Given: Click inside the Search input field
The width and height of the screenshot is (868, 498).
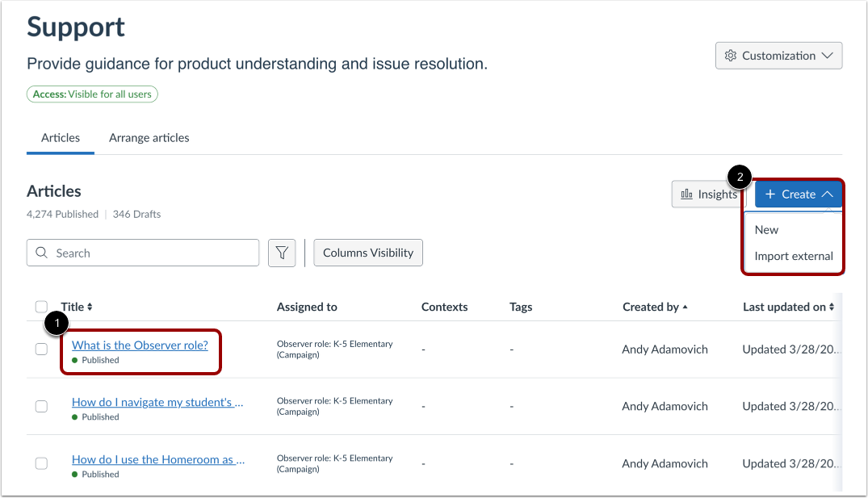Looking at the screenshot, I should click(x=145, y=253).
